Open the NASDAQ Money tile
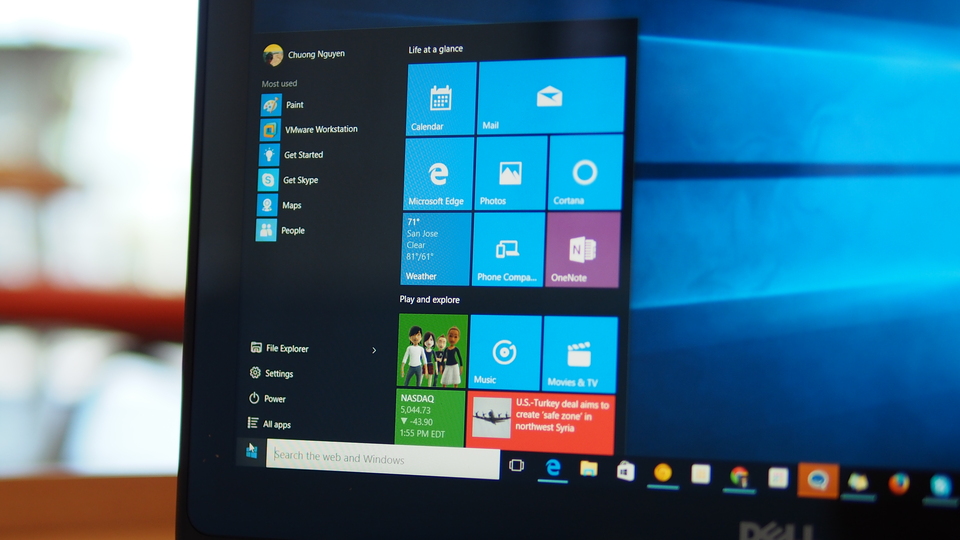The height and width of the screenshot is (540, 960). tap(430, 417)
